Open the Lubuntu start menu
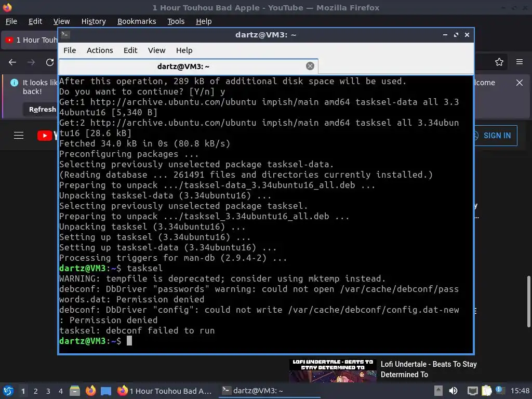The width and height of the screenshot is (532, 399). click(8, 391)
